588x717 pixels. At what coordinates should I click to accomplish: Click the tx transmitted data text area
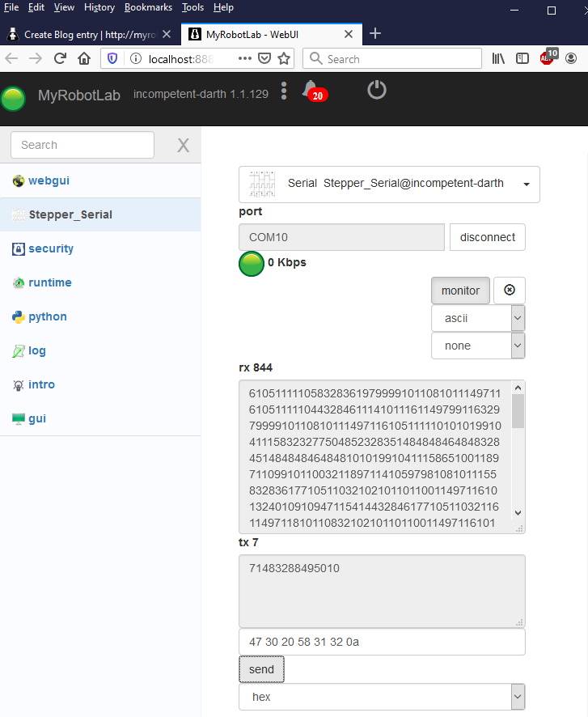point(382,591)
